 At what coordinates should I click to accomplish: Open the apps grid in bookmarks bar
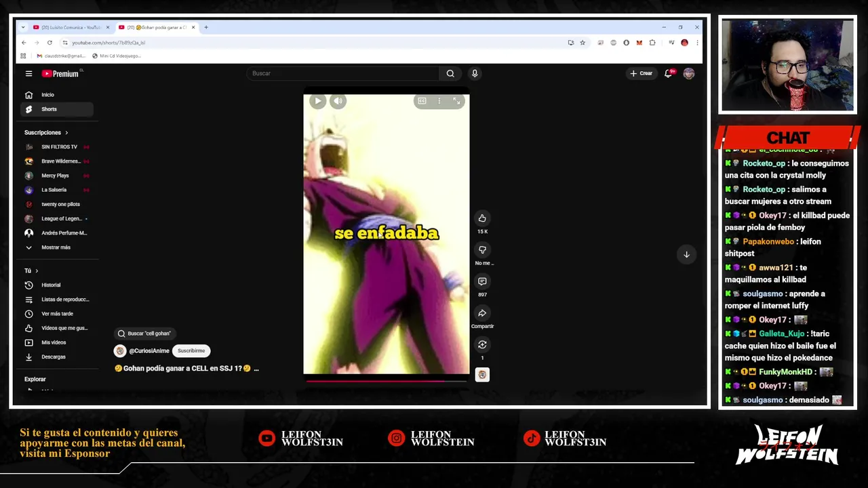[23, 56]
